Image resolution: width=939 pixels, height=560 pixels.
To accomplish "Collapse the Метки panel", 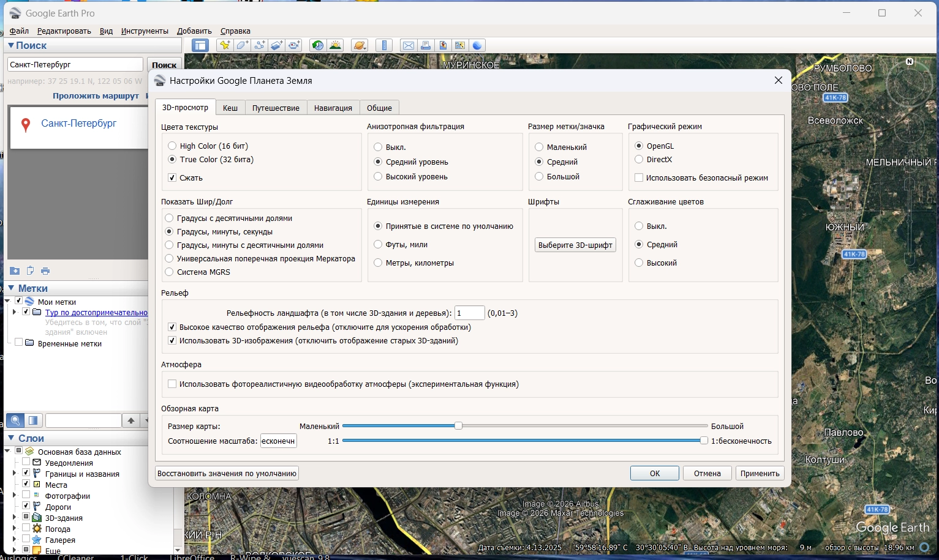I will point(11,288).
